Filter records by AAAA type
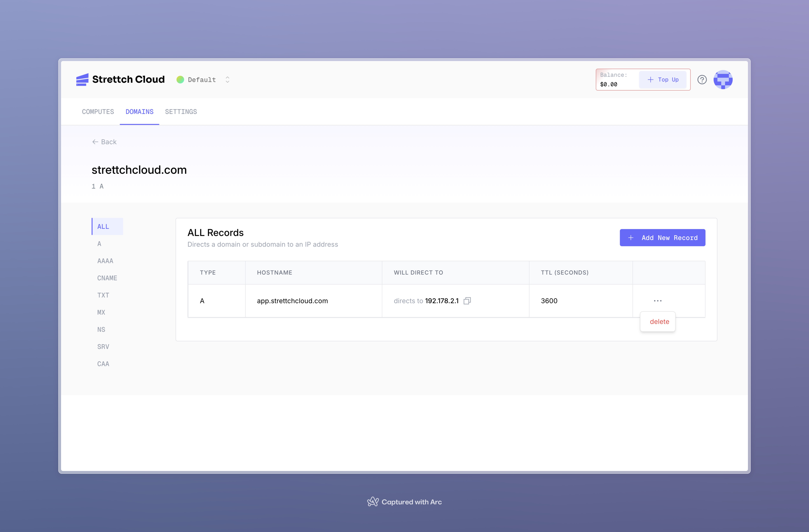 click(105, 261)
